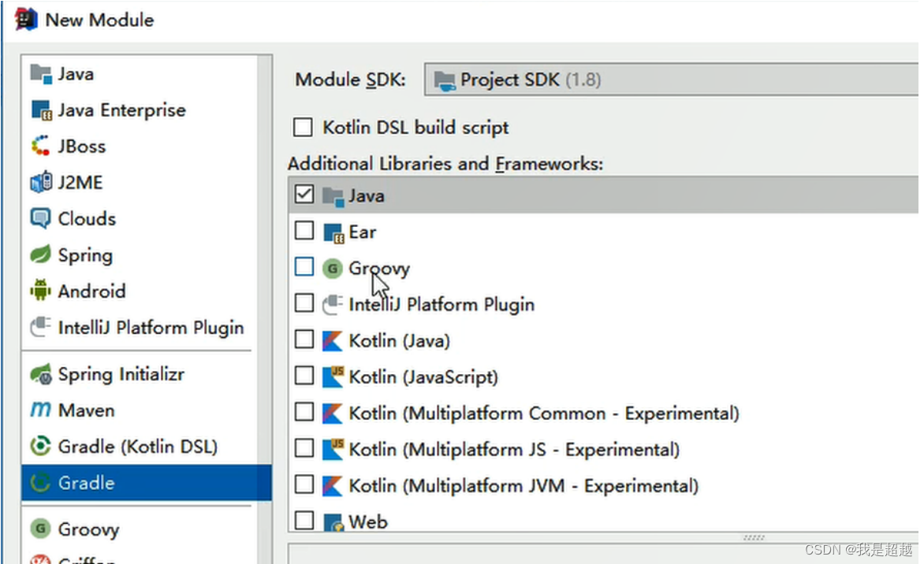Check the Web framework checkbox
This screenshot has width=924, height=564.
304,521
